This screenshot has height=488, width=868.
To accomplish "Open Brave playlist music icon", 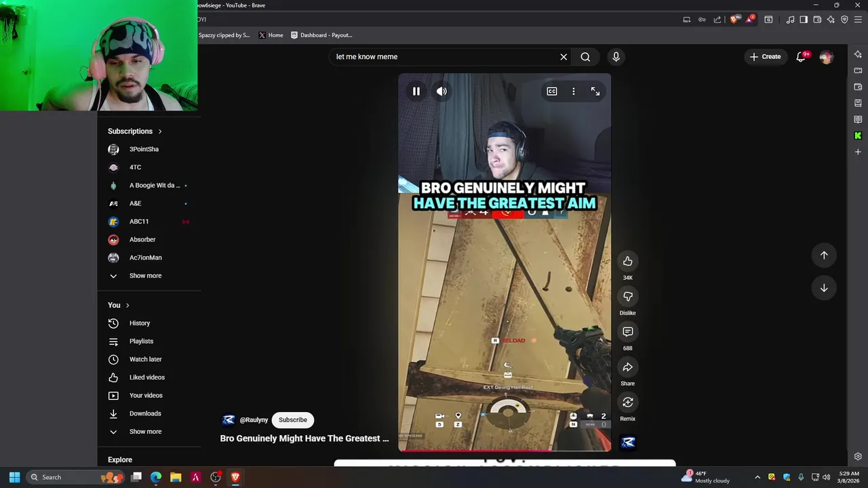I will tap(790, 20).
